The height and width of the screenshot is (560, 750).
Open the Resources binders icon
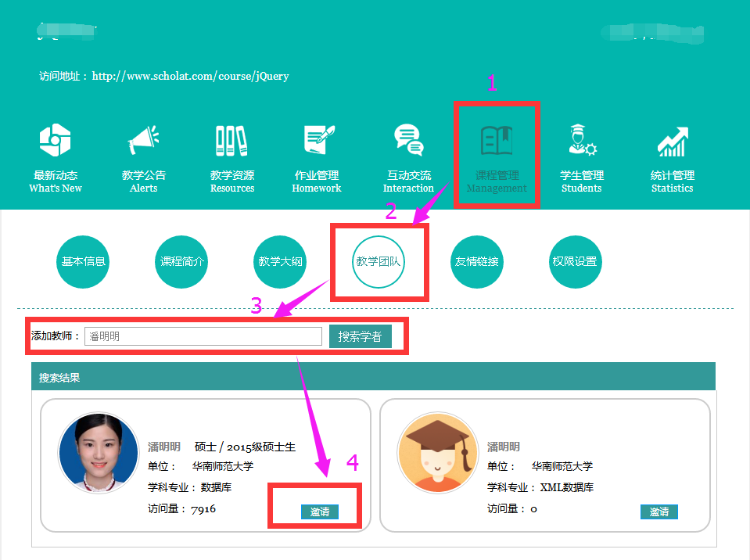[x=231, y=142]
